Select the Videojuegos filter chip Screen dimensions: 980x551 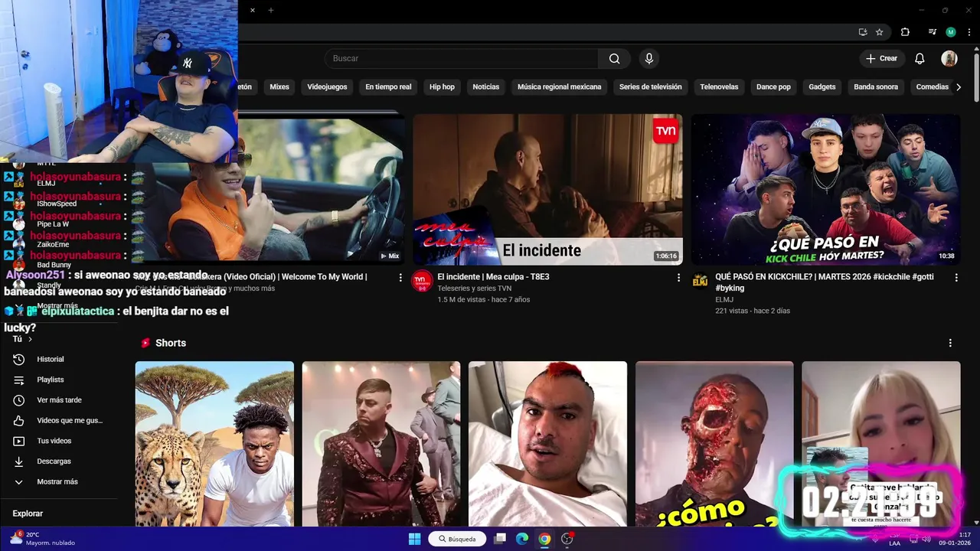click(327, 86)
